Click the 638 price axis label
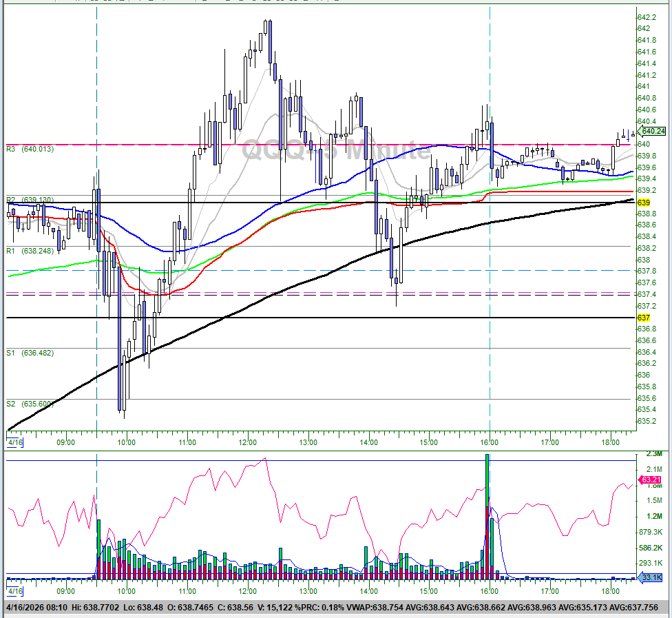 (644, 260)
